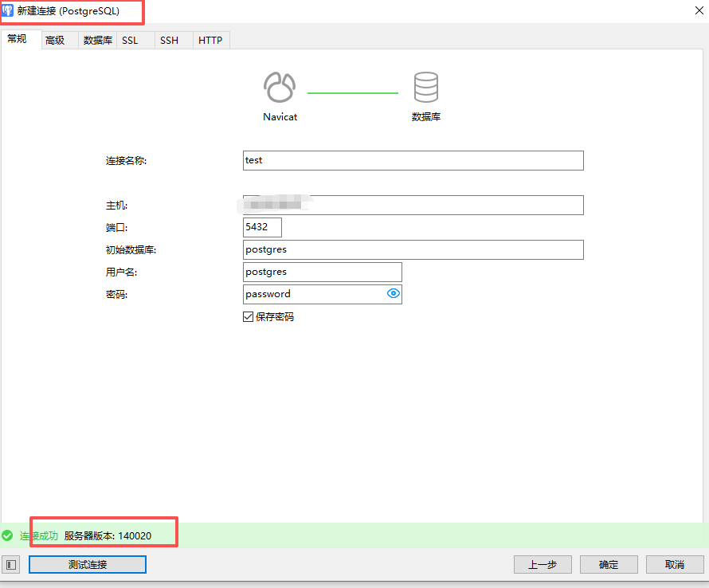This screenshot has width=709, height=588.
Task: Click the 用户名: label
Action: coord(122,272)
